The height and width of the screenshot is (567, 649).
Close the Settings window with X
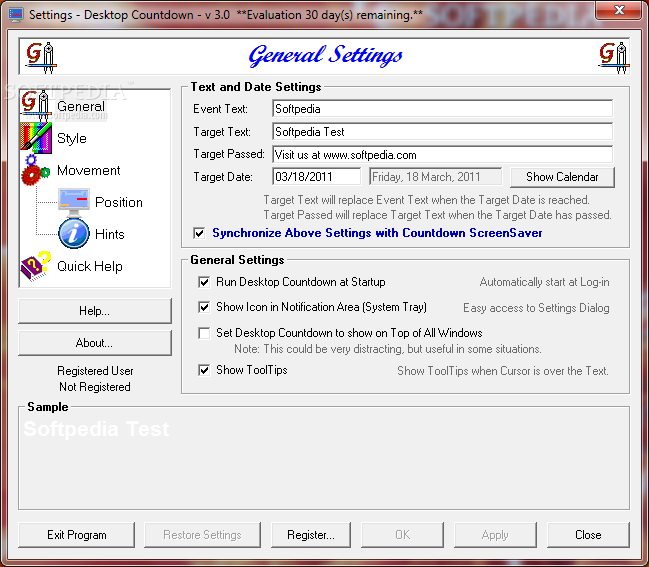619,10
